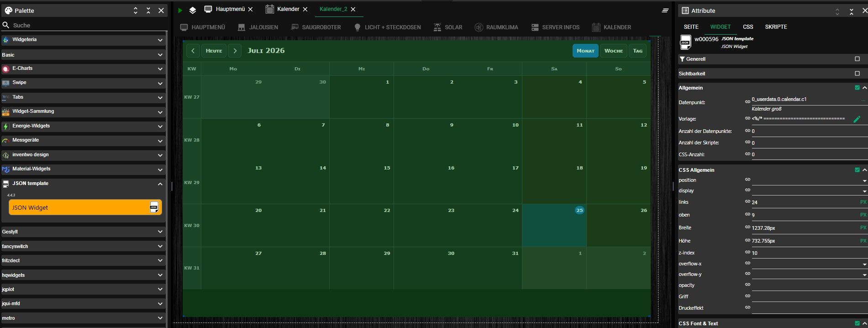Toggle the Allgemein section checkbox
This screenshot has width=868, height=328.
[x=857, y=88]
